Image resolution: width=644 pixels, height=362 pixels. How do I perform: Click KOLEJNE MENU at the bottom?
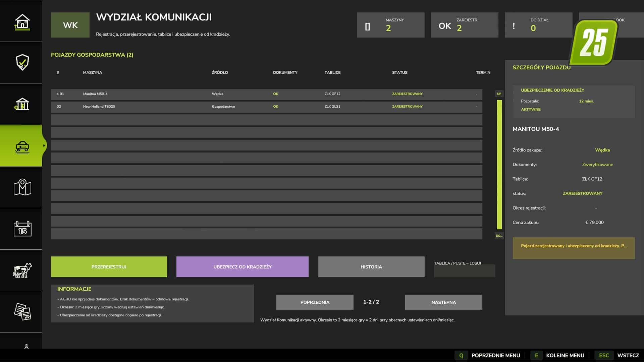point(565,355)
